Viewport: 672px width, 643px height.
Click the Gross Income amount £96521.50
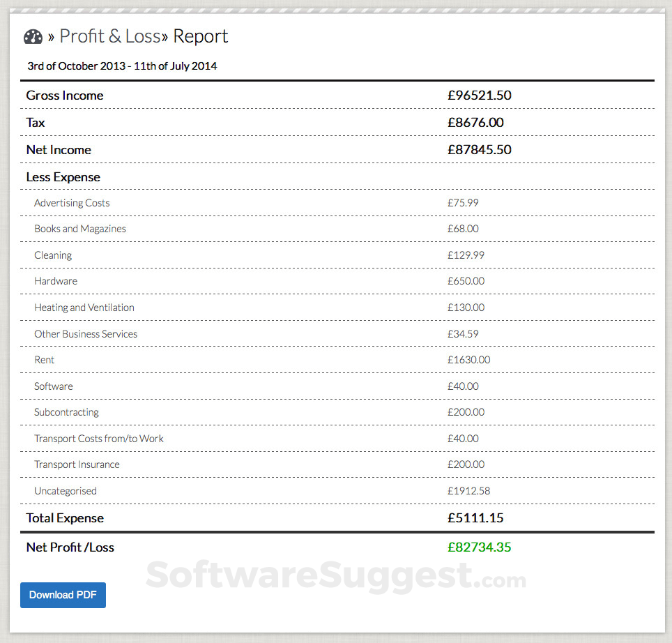480,95
